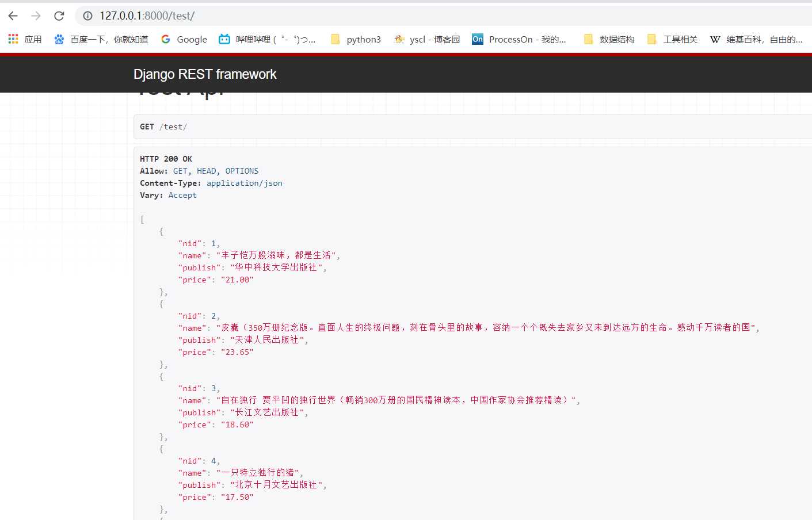Click the bilibili TV icon

pos(224,39)
